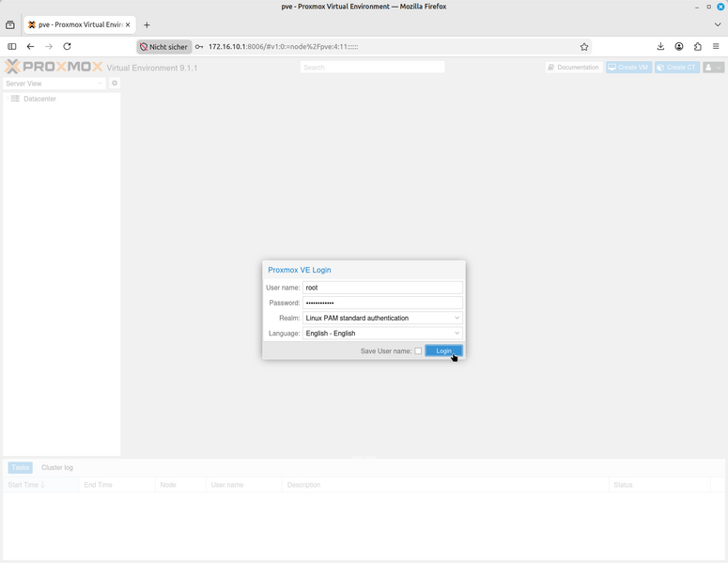Click the Create CT button
The height and width of the screenshot is (563, 728).
[x=677, y=68]
